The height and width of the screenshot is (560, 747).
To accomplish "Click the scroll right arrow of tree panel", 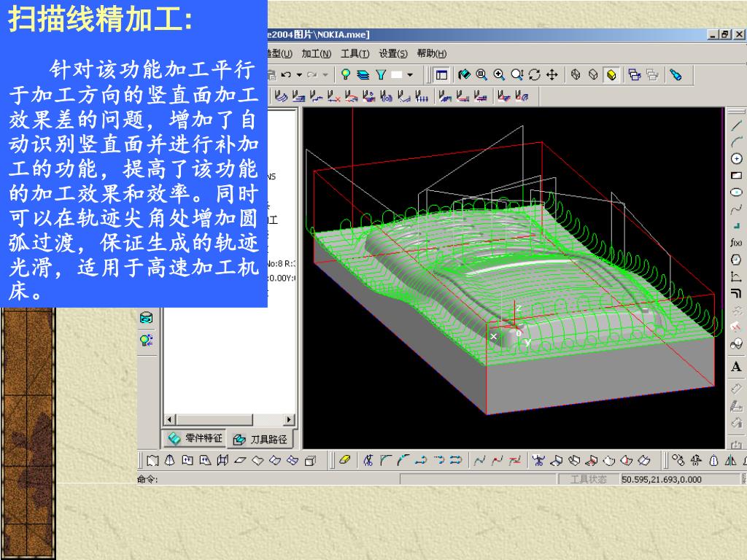I will click(x=289, y=419).
